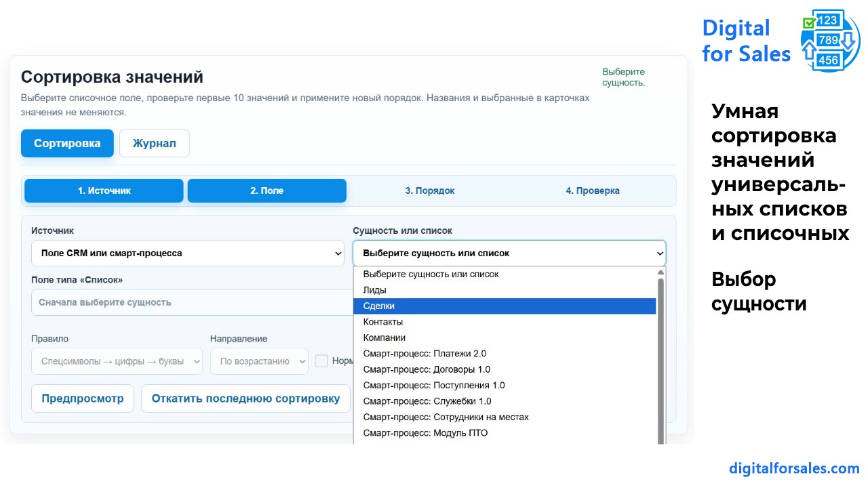Select Выберите сущность или список option

(x=505, y=274)
